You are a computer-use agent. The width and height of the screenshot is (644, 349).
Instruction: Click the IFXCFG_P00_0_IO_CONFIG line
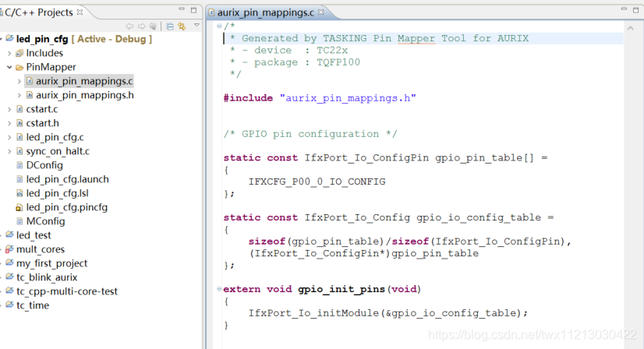coord(317,182)
